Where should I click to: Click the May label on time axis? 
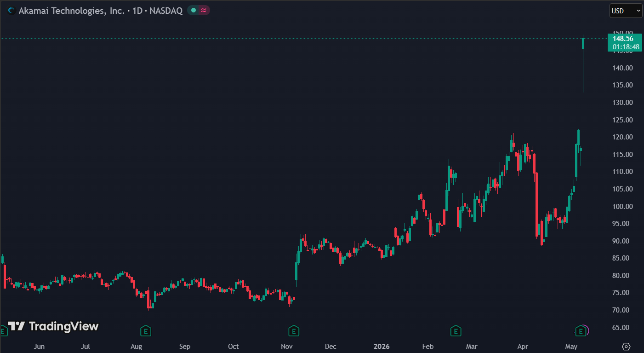571,346
